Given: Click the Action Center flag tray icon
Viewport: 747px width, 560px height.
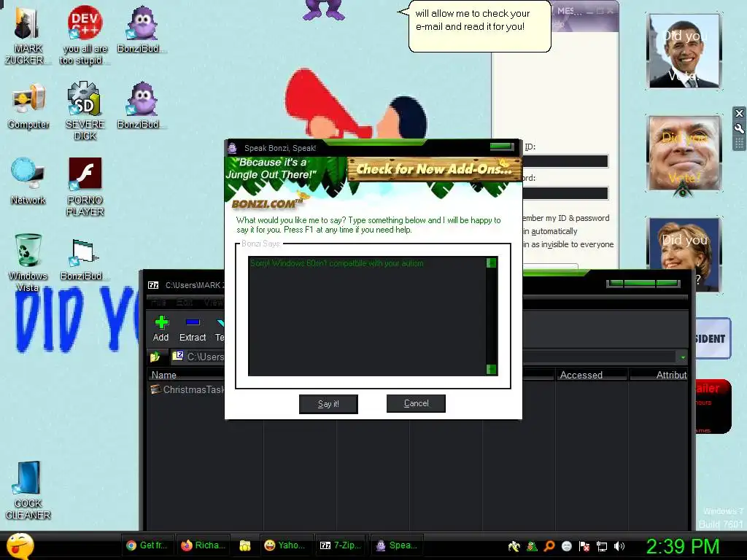Looking at the screenshot, I should coord(584,546).
